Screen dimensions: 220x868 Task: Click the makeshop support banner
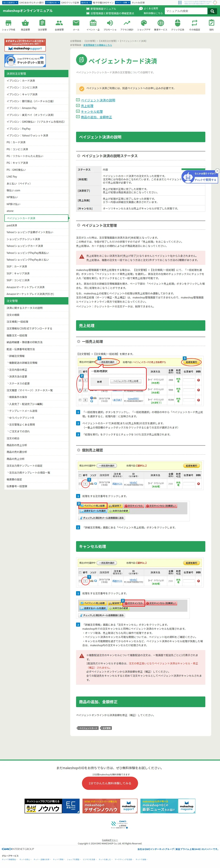pos(25,45)
